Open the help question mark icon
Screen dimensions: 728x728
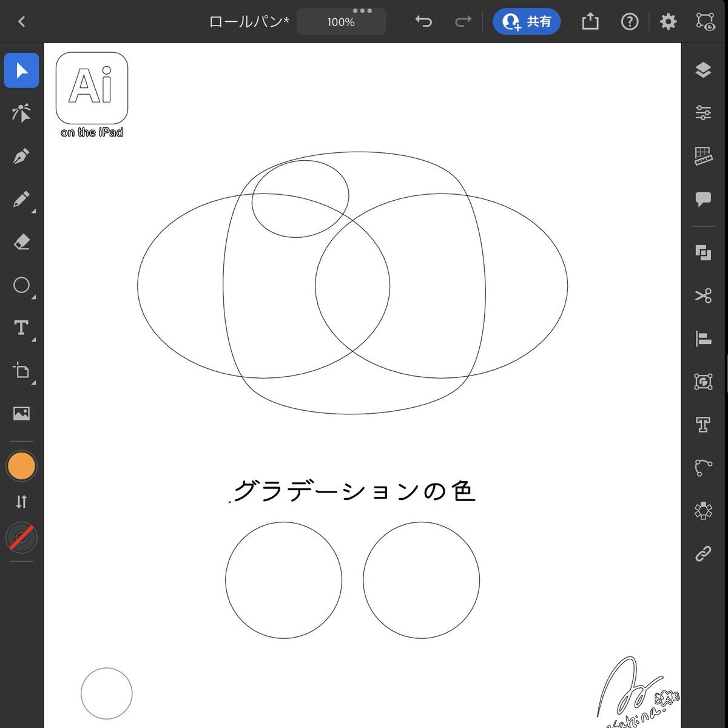point(630,22)
